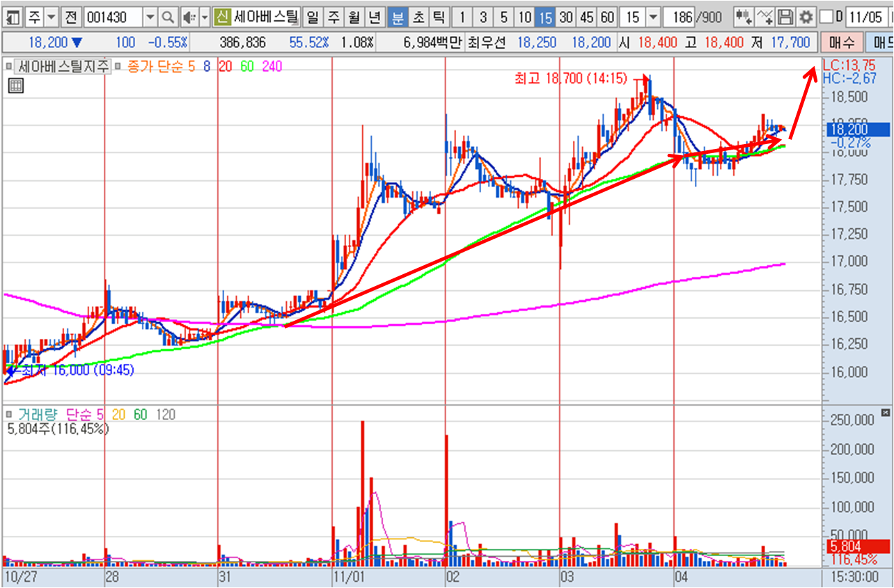Select the 초 seconds chart period

point(418,16)
